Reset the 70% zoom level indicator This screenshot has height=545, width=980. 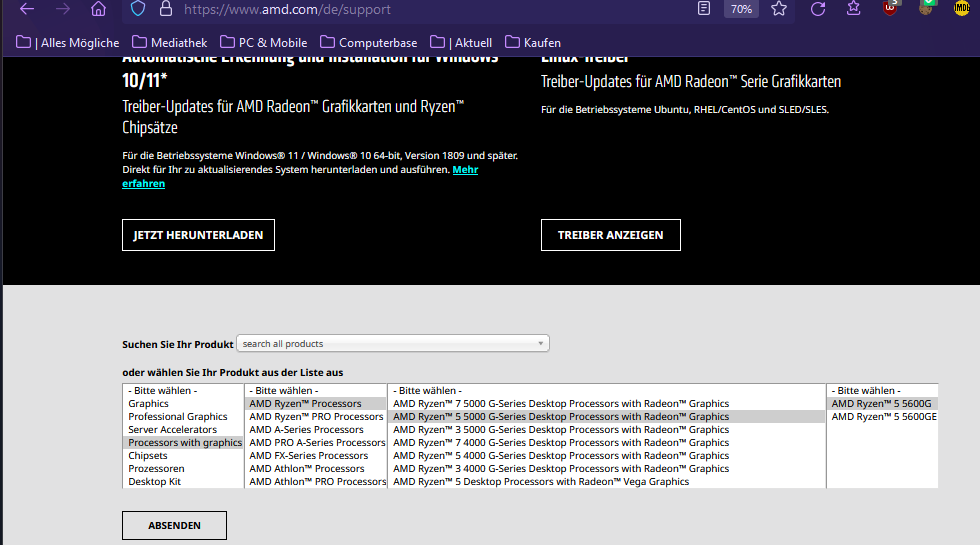(x=741, y=9)
